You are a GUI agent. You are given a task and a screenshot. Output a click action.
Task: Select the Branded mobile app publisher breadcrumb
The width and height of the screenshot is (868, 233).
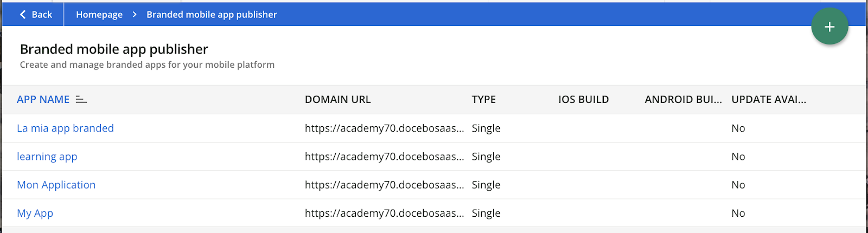(x=212, y=15)
